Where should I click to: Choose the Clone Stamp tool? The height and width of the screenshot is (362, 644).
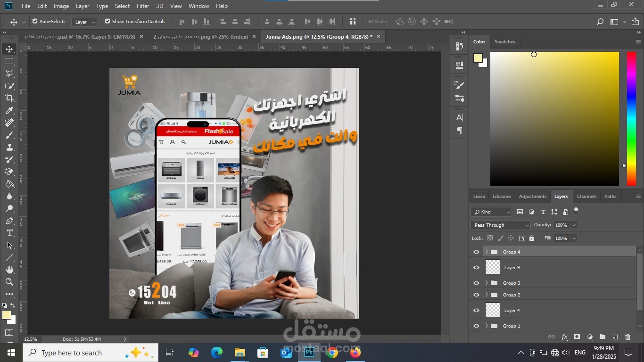click(9, 147)
